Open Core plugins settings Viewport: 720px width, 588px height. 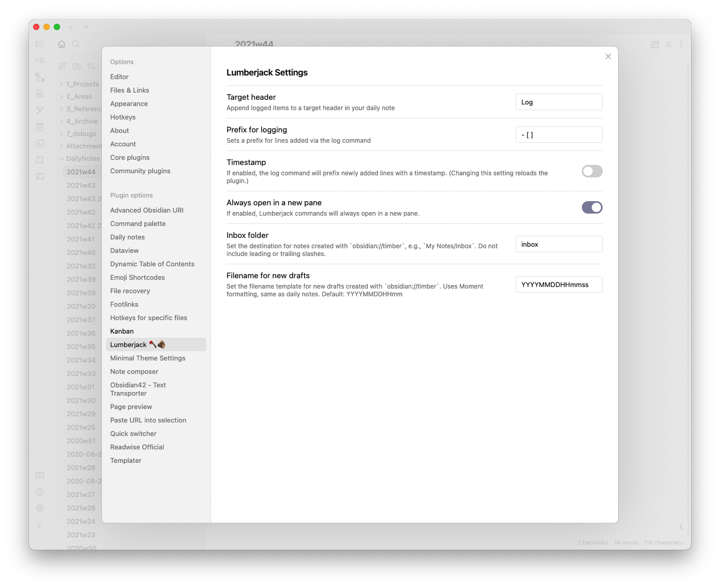(130, 157)
